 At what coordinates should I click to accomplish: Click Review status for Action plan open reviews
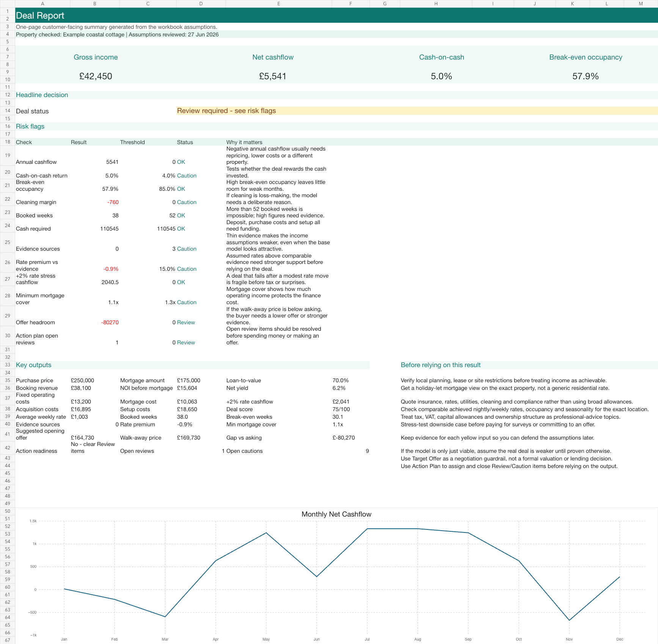tap(186, 342)
